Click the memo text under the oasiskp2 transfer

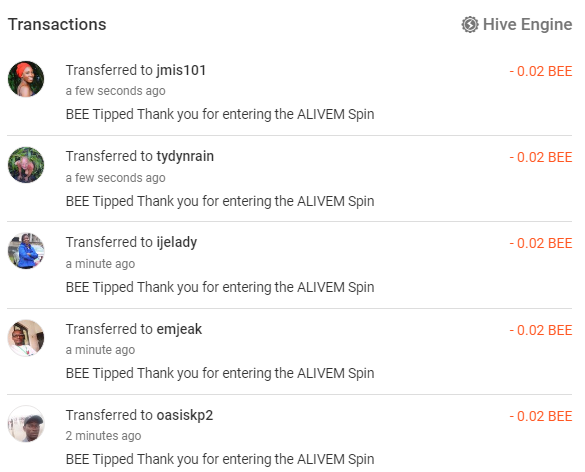tap(220, 459)
